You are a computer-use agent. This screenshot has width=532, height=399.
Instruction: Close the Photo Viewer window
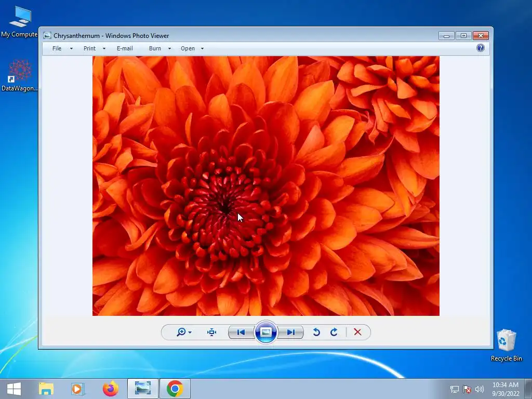point(481,36)
